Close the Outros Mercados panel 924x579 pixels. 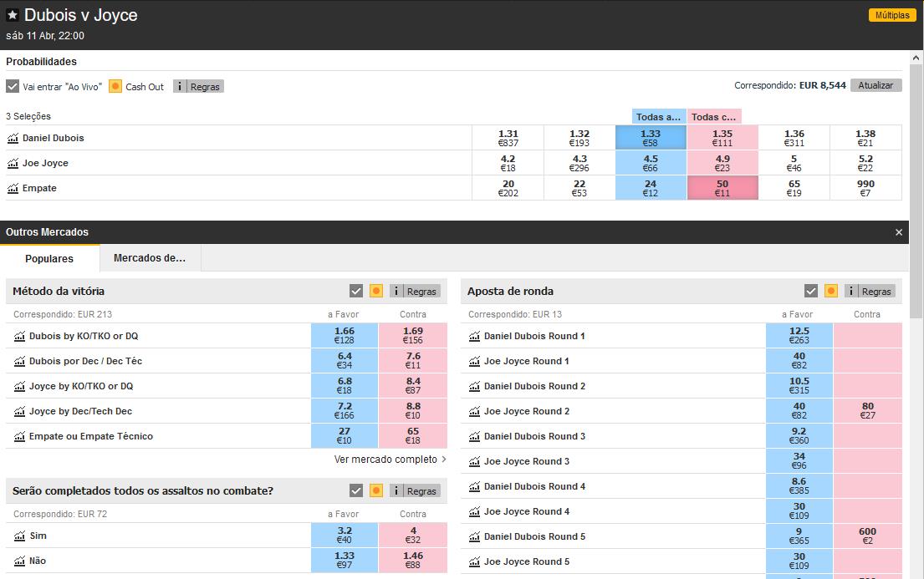[x=899, y=232]
